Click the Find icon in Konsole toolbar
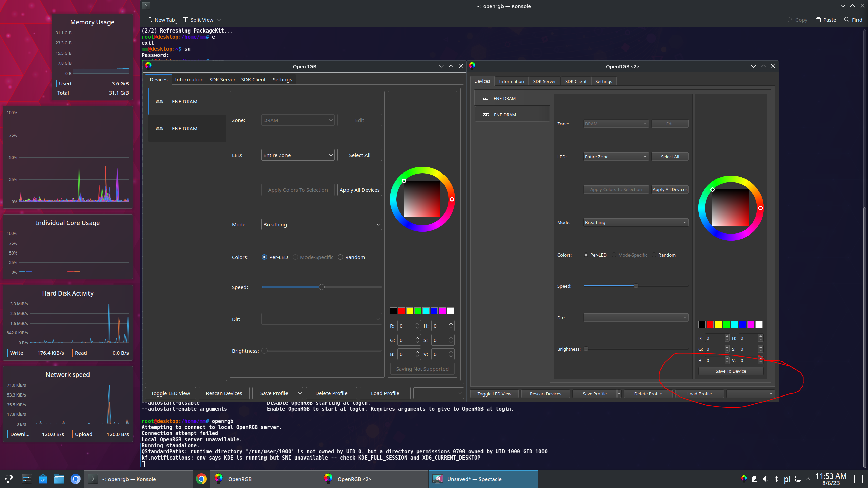The height and width of the screenshot is (488, 868). pyautogui.click(x=847, y=20)
